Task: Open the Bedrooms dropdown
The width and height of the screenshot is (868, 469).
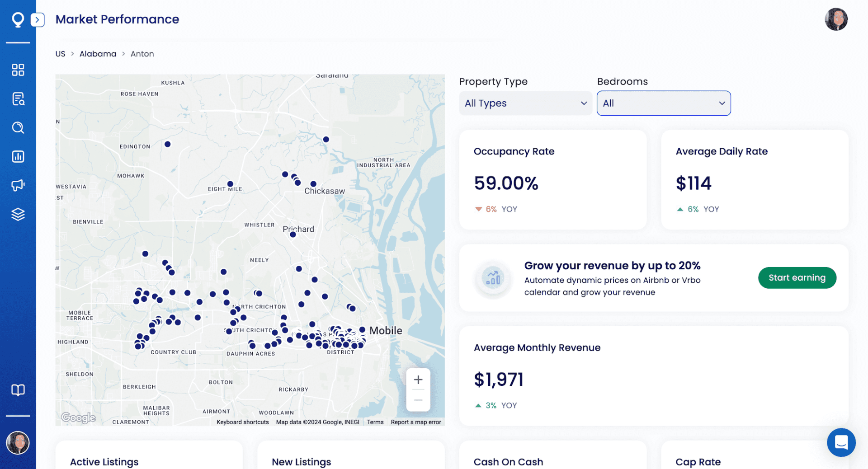Action: click(664, 103)
